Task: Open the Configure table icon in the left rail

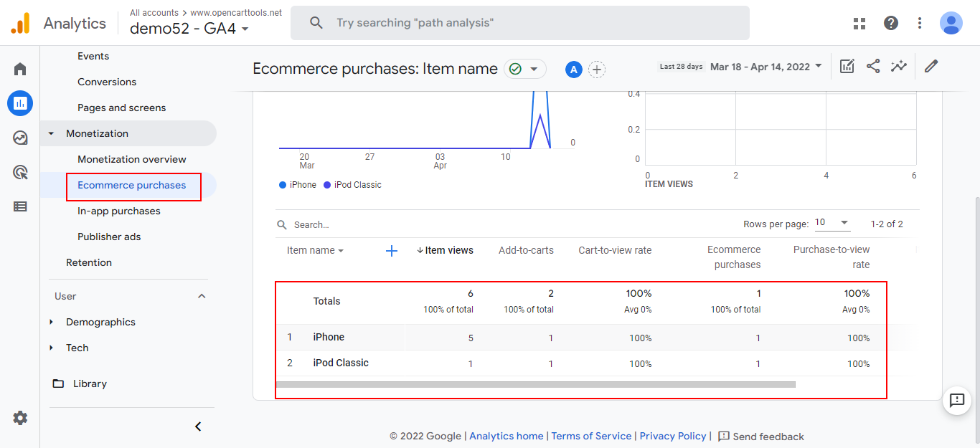Action: [x=20, y=206]
